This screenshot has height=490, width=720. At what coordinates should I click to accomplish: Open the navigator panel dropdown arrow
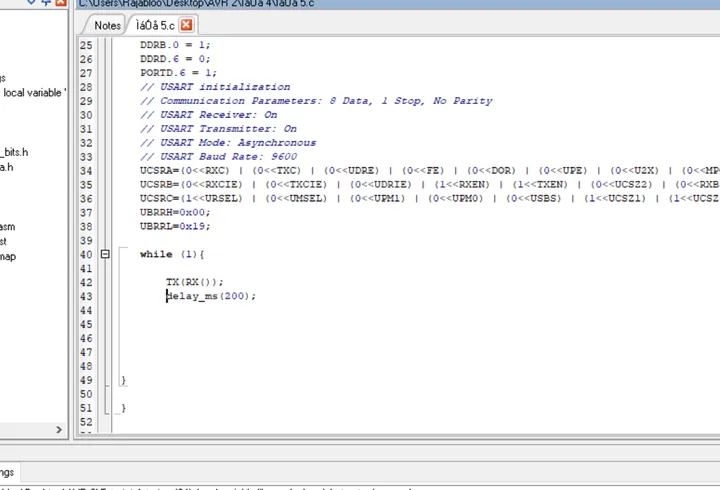coord(31,2)
